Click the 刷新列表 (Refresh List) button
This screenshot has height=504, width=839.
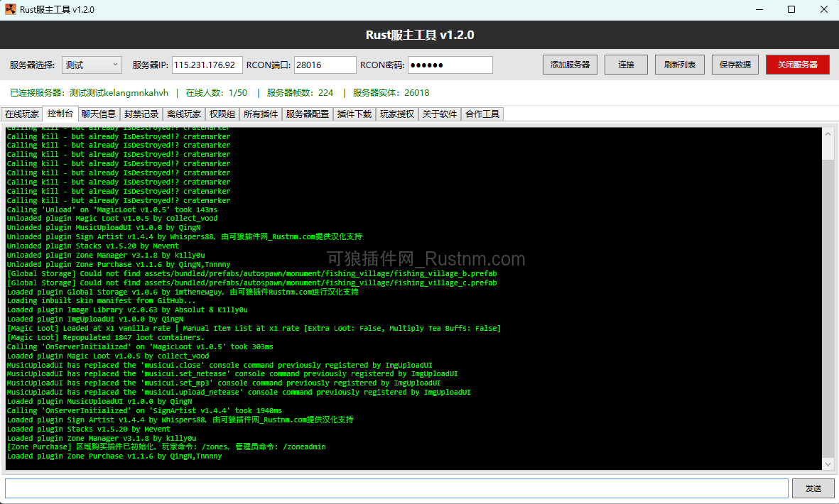point(679,64)
